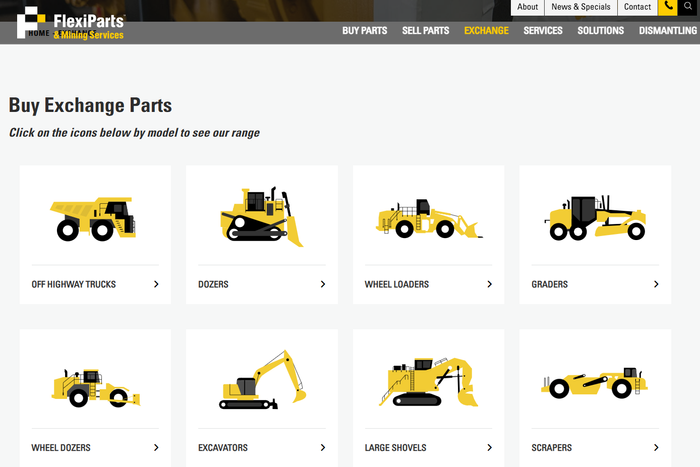This screenshot has height=467, width=700.
Task: Expand Off Highway Trucks chevron arrow
Action: [x=156, y=284]
